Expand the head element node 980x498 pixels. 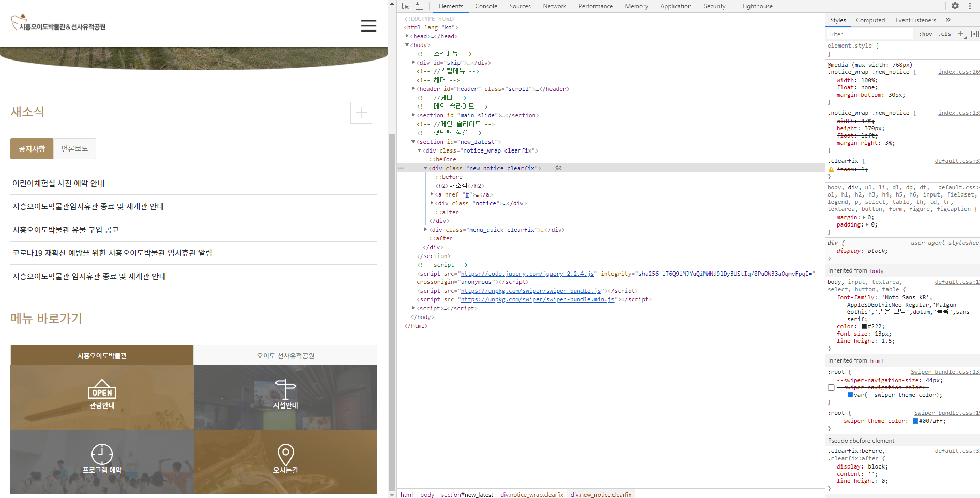point(407,36)
